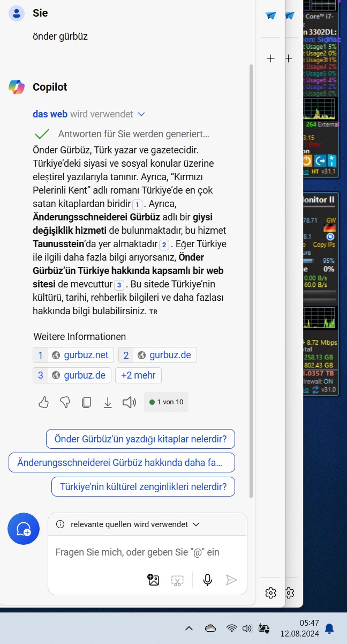The image size is (347, 644).
Task: Show more sources with "+2 mehr"
Action: 138,375
